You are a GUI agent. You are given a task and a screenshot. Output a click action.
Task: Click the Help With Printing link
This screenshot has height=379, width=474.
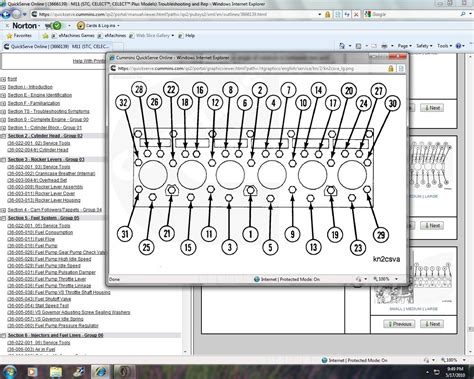click(89, 61)
